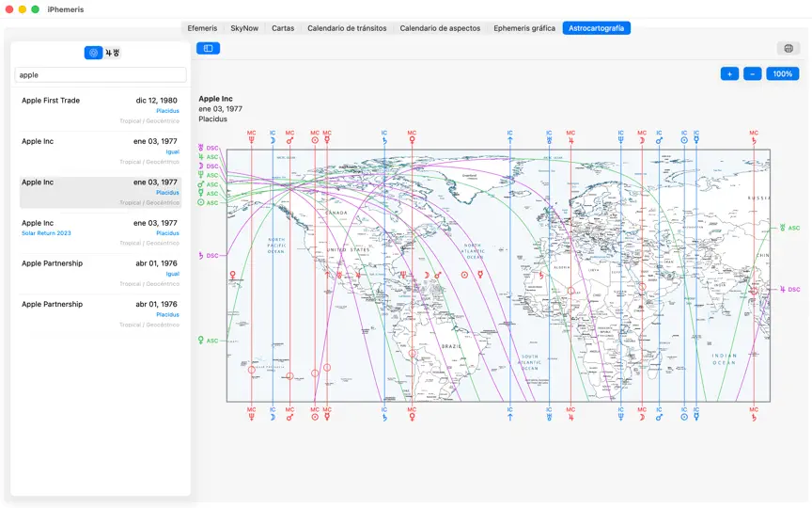Switch to the Cartas tab

click(283, 28)
